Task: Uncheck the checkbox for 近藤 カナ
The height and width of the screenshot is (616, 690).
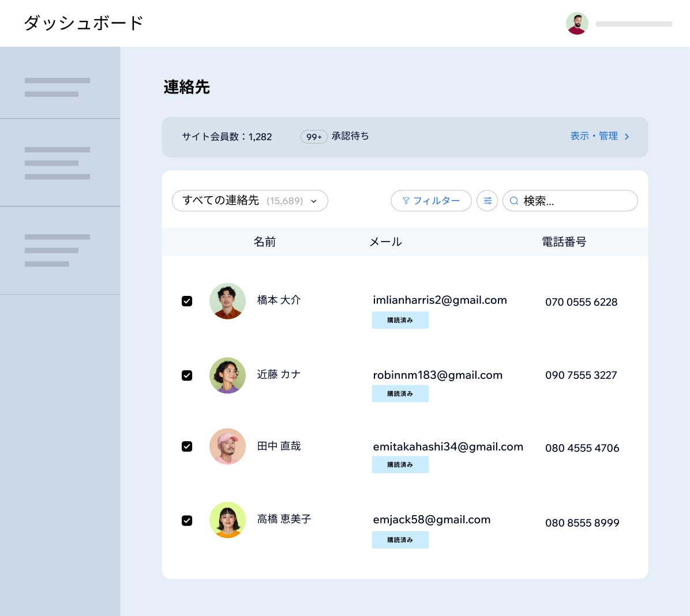Action: click(x=187, y=375)
